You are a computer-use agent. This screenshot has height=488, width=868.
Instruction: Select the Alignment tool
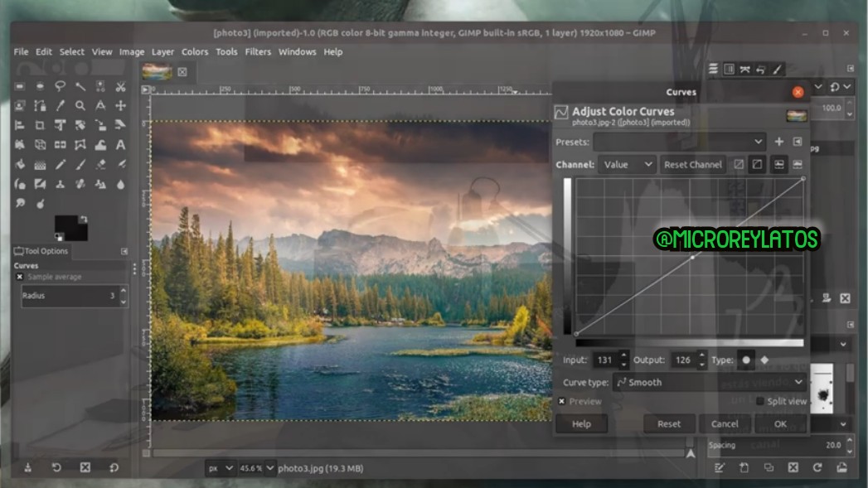19,125
